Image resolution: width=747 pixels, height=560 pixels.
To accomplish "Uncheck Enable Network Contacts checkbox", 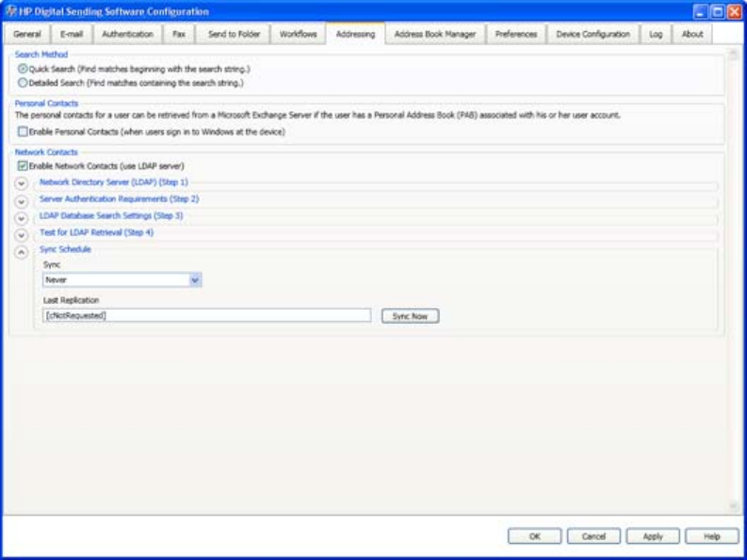I will pos(23,166).
